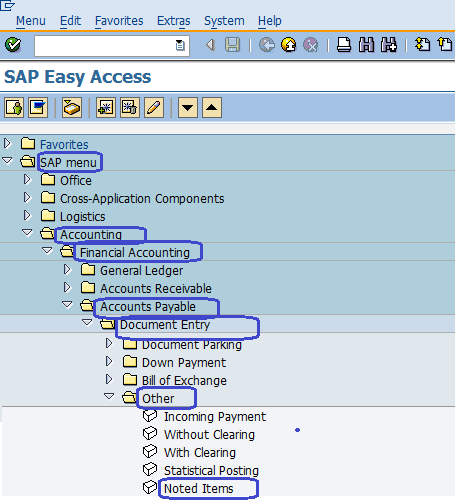The width and height of the screenshot is (455, 503).
Task: Click the Find binoculars icon
Action: point(366,45)
